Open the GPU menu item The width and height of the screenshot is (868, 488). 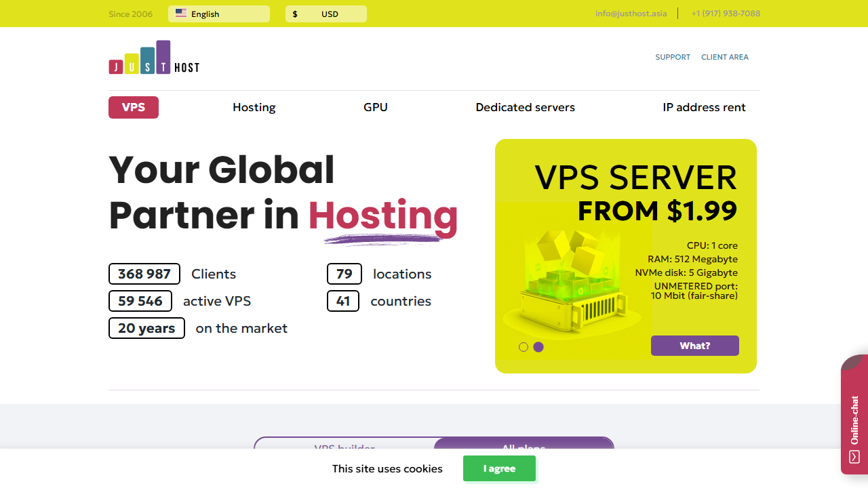click(x=376, y=107)
